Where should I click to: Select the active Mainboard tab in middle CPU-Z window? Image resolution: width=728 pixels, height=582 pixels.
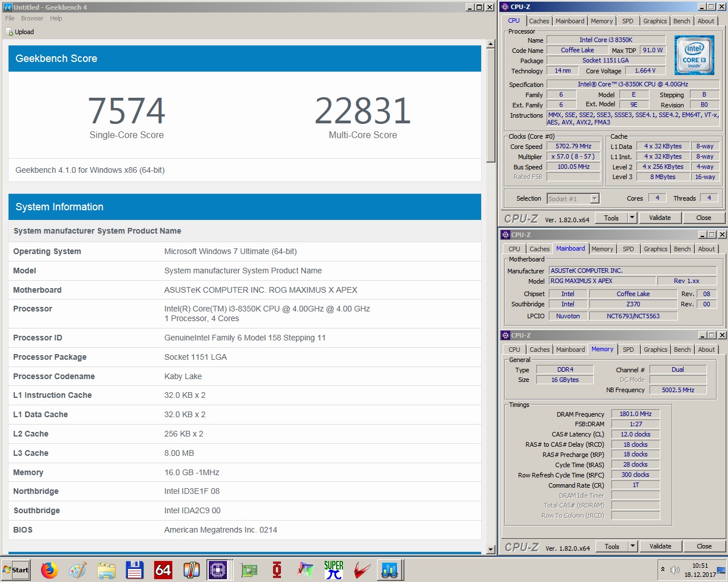point(570,248)
